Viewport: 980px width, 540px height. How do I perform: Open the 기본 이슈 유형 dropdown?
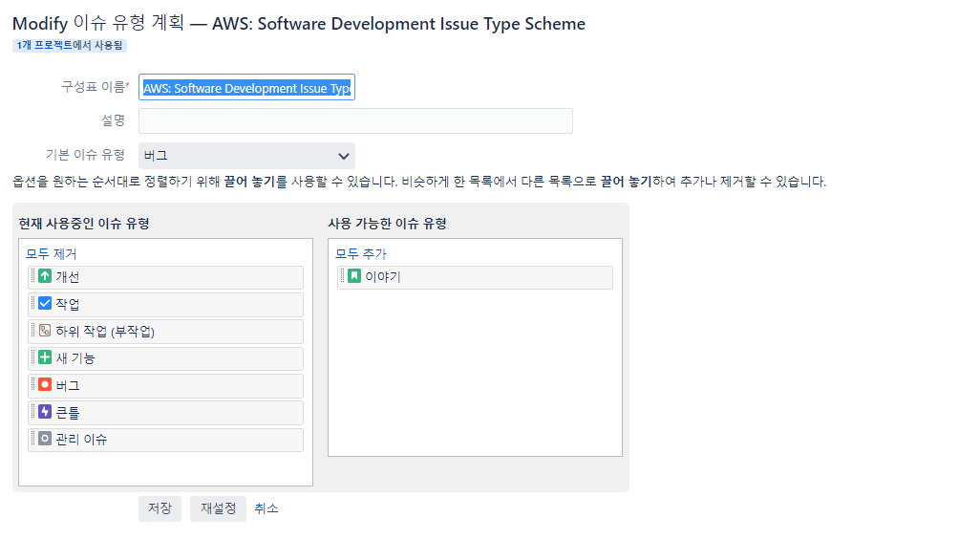[246, 156]
